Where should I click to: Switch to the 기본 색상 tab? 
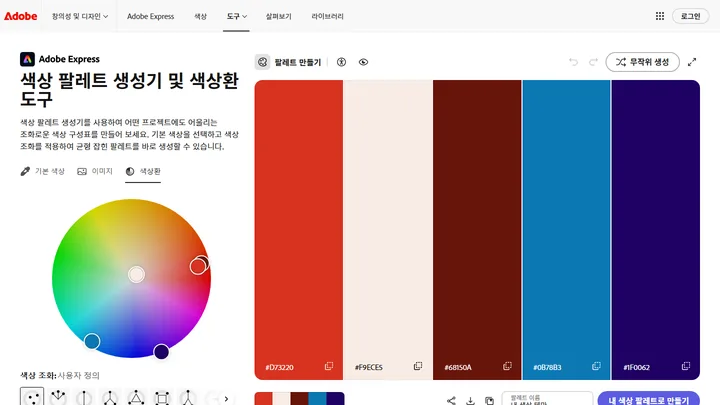tap(43, 171)
